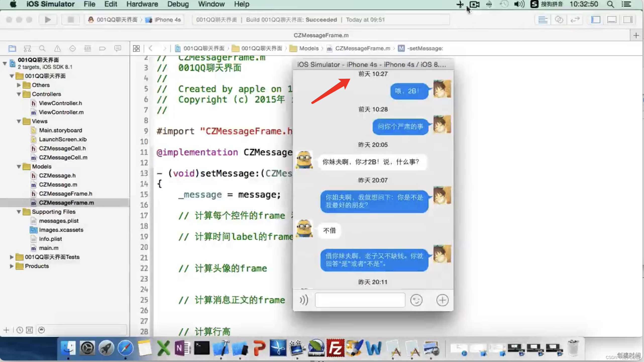Tap the plus circle icon in chat bar
Screen dimensions: 644x362
tap(442, 300)
